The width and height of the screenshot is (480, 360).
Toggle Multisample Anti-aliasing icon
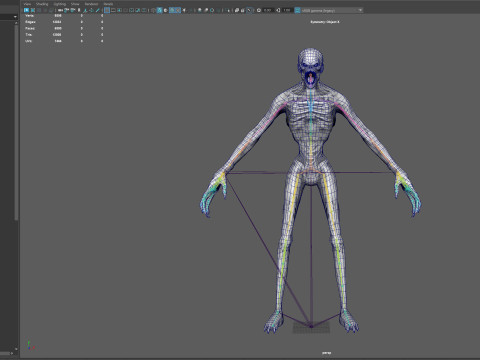point(212,10)
